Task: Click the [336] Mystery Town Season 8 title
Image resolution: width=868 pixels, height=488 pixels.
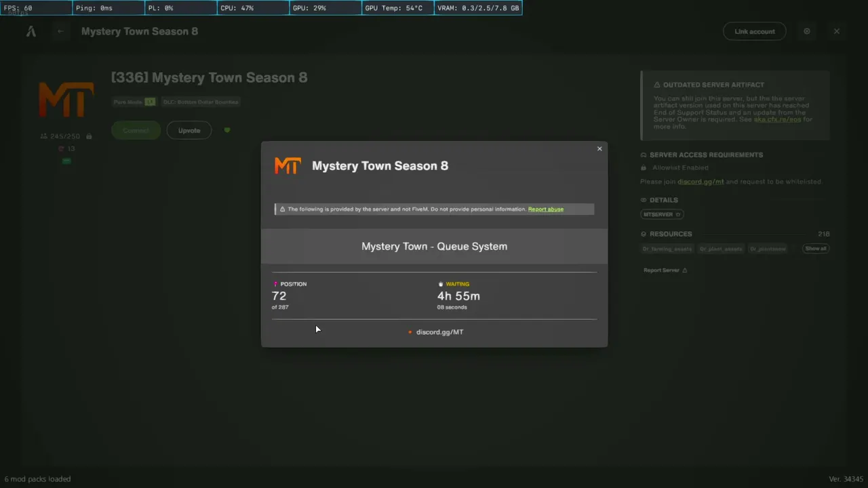Action: [210, 78]
